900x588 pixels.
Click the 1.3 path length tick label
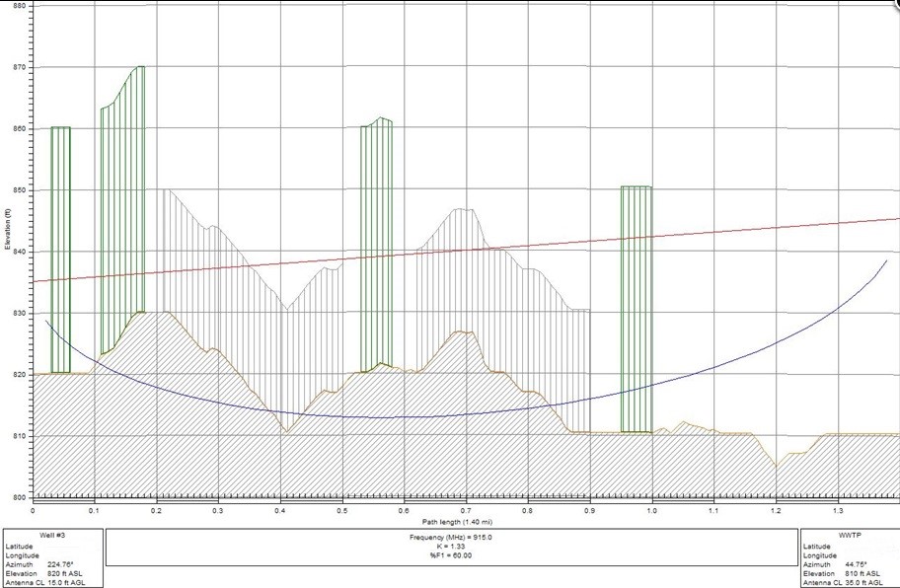point(838,511)
